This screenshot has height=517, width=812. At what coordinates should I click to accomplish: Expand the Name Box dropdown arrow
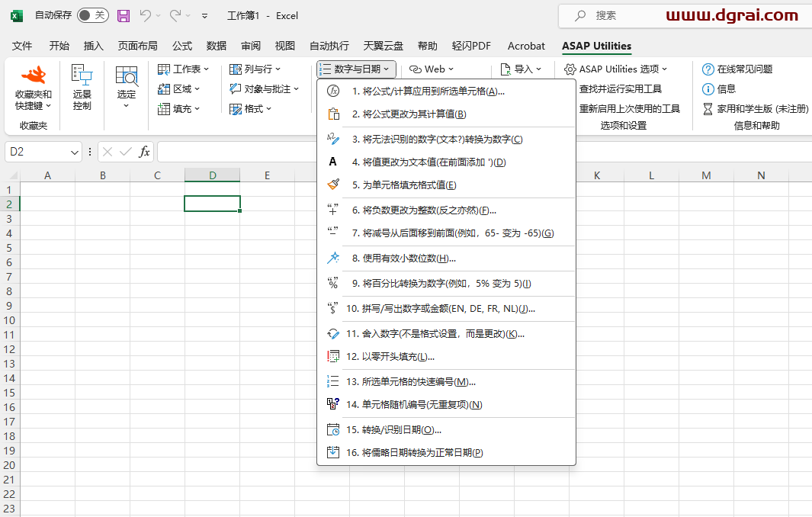pyautogui.click(x=75, y=153)
